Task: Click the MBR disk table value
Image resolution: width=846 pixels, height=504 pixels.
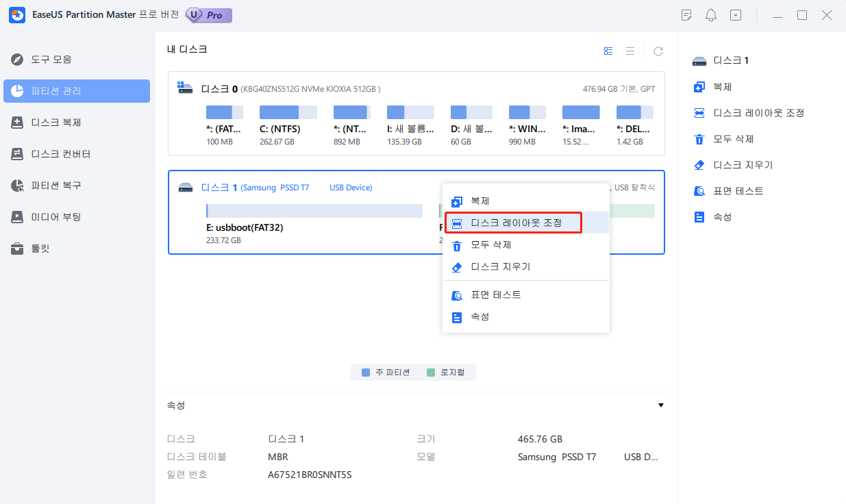Action: [278, 457]
